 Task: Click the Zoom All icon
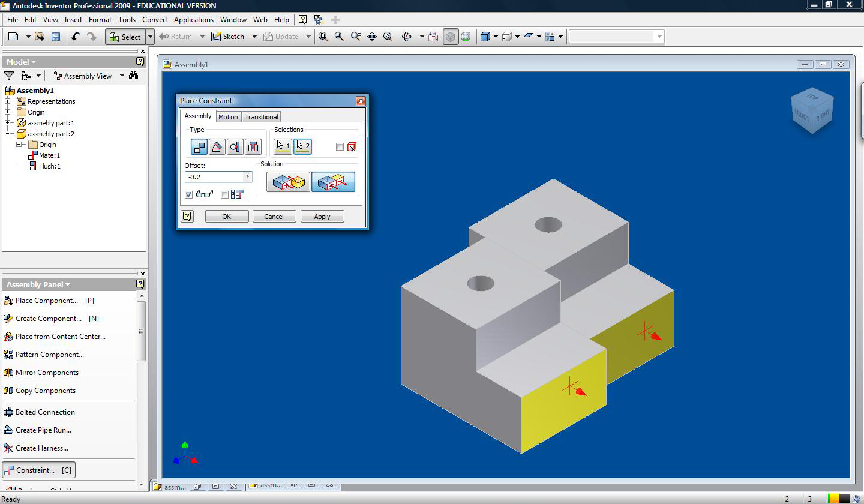tap(323, 37)
